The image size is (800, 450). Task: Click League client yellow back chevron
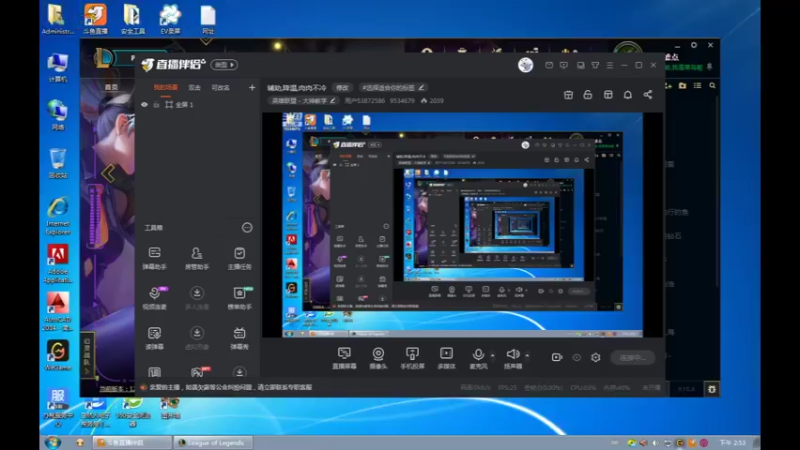[108, 173]
